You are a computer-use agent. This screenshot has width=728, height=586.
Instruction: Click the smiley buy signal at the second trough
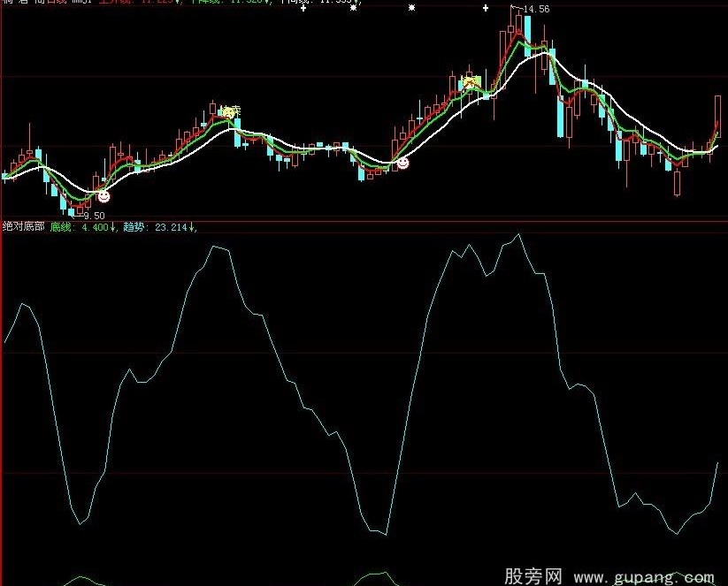click(402, 163)
